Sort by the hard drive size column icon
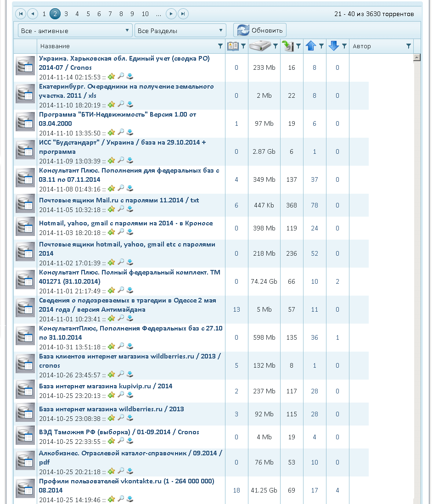433x504 pixels. (260, 46)
